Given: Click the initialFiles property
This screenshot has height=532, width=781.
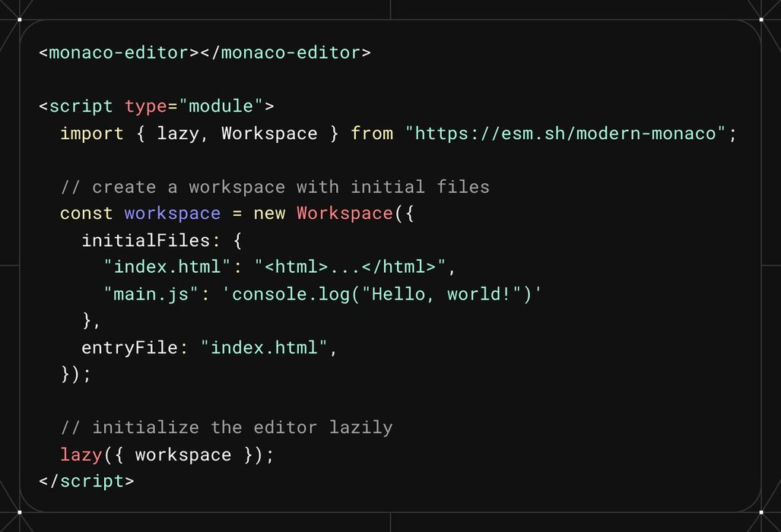Looking at the screenshot, I should pyautogui.click(x=146, y=241).
